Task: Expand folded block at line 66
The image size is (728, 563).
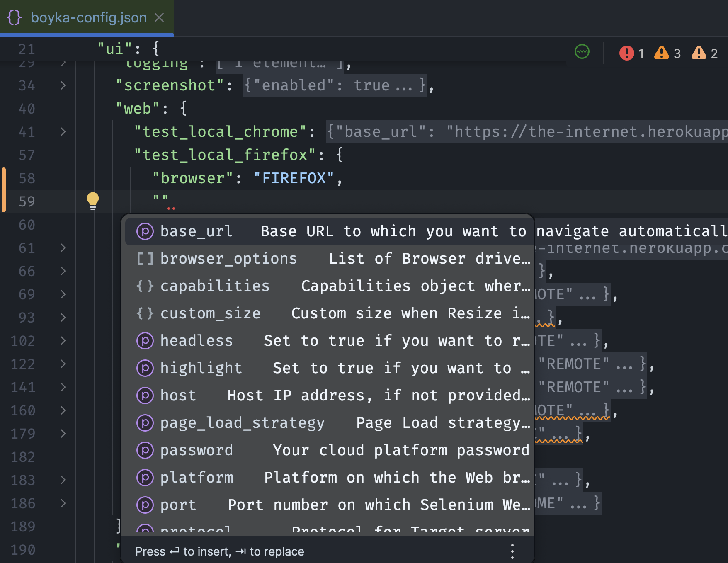Action: 63,271
